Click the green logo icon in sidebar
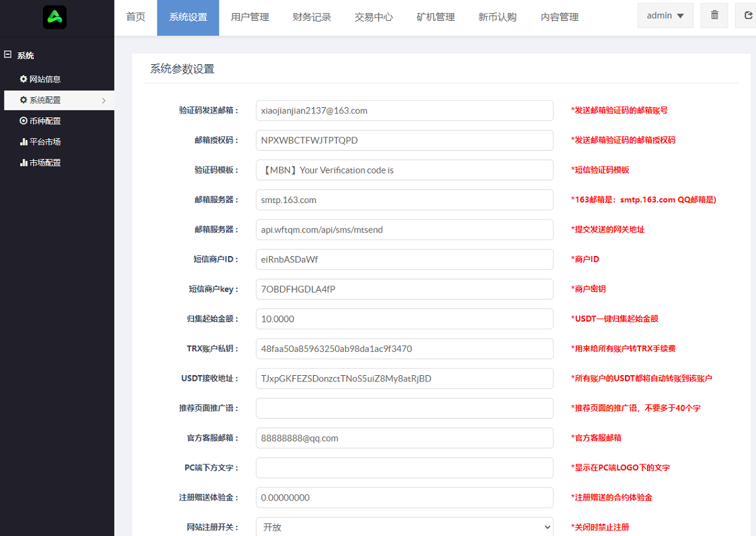The height and width of the screenshot is (536, 756). 55,17
